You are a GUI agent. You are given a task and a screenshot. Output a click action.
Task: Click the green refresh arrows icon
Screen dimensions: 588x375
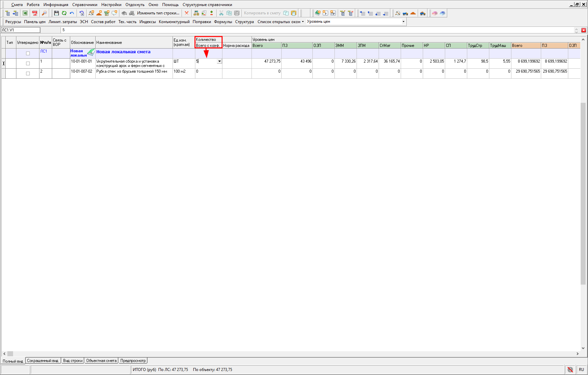point(64,13)
